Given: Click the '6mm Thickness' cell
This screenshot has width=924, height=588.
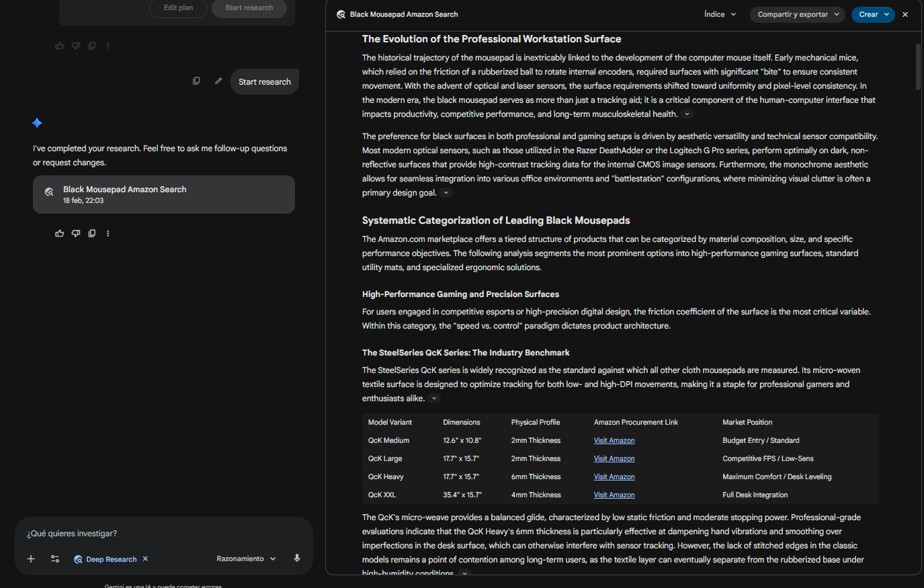Looking at the screenshot, I should click(536, 477).
